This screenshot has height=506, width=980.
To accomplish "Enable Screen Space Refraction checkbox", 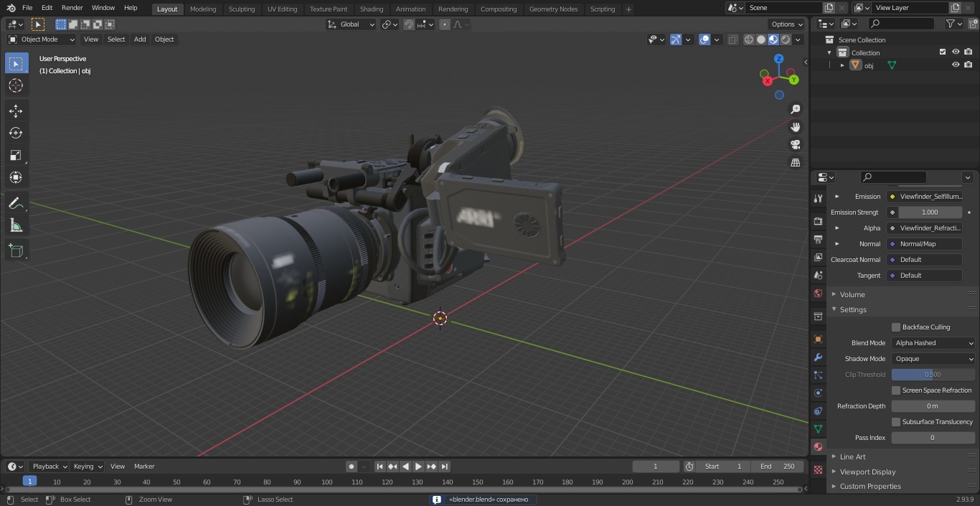I will [896, 390].
